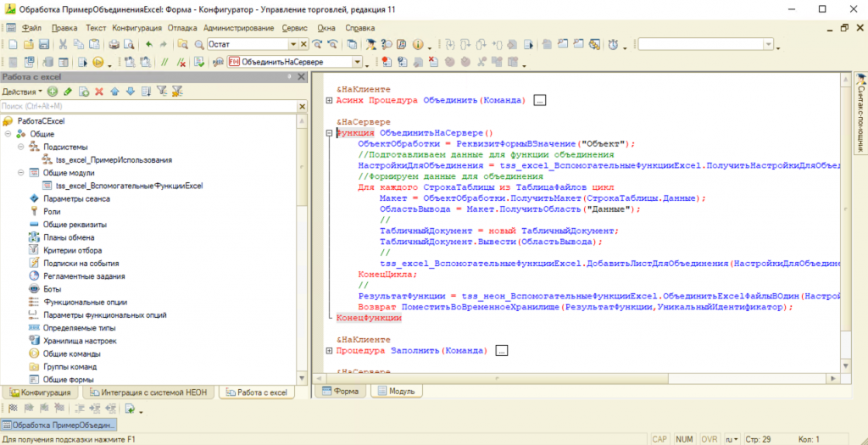Viewport: 868px width, 445px height.
Task: Click the Move Up arrow icon
Action: click(115, 92)
